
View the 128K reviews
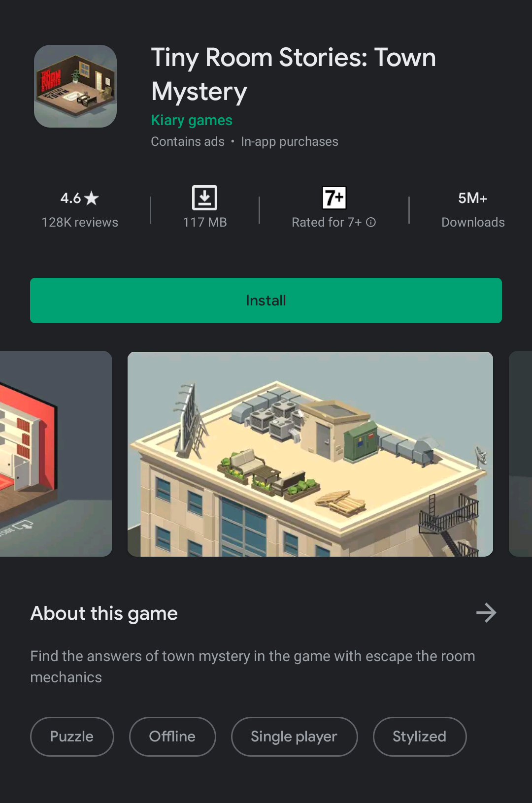click(80, 222)
